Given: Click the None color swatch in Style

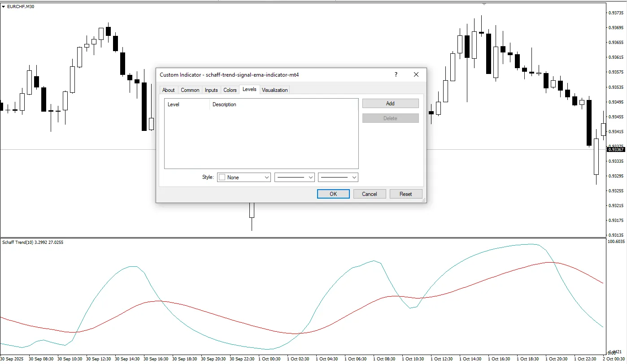Looking at the screenshot, I should [222, 177].
